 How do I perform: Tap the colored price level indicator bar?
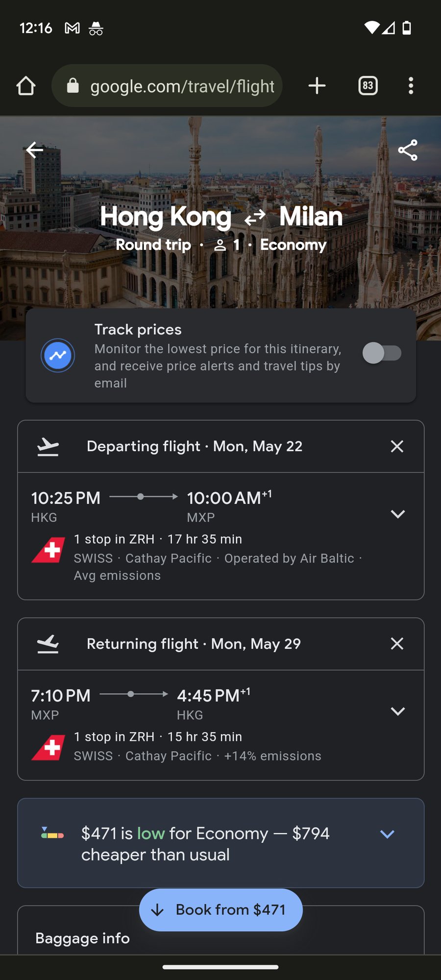52,833
